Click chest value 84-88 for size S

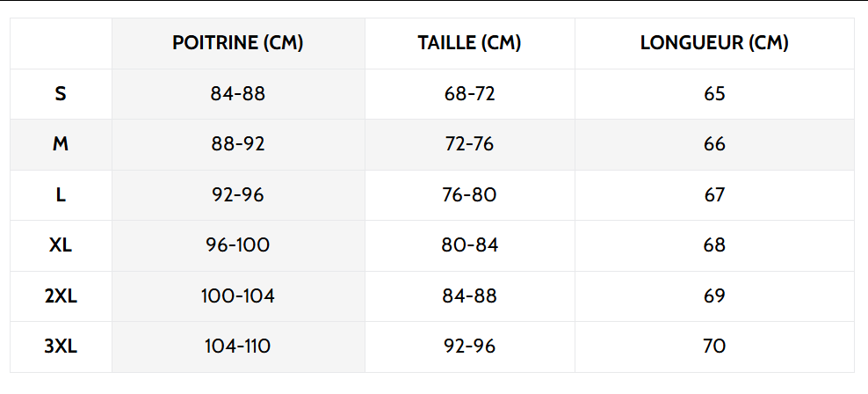click(237, 93)
